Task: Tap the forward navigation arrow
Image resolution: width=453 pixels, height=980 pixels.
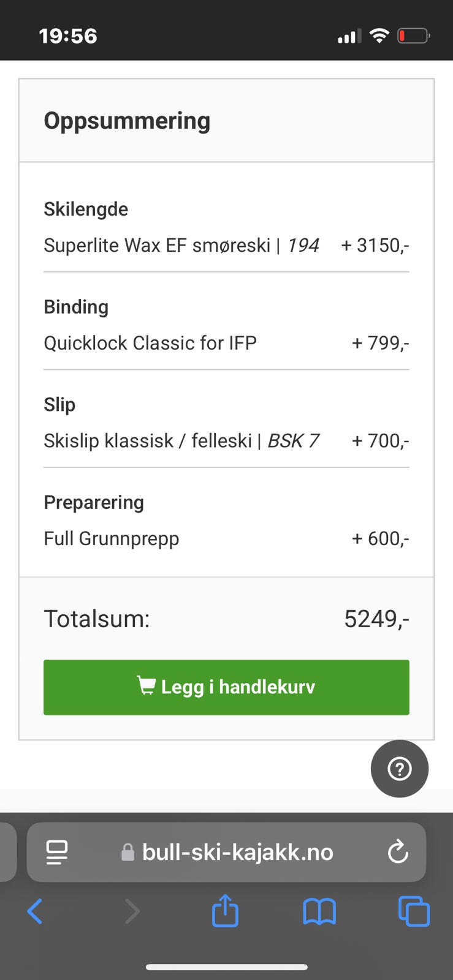Action: pos(132,911)
